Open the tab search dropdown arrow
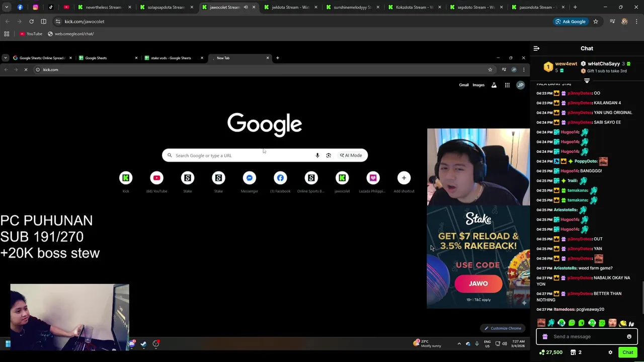This screenshot has width=644, height=362. coord(7,7)
